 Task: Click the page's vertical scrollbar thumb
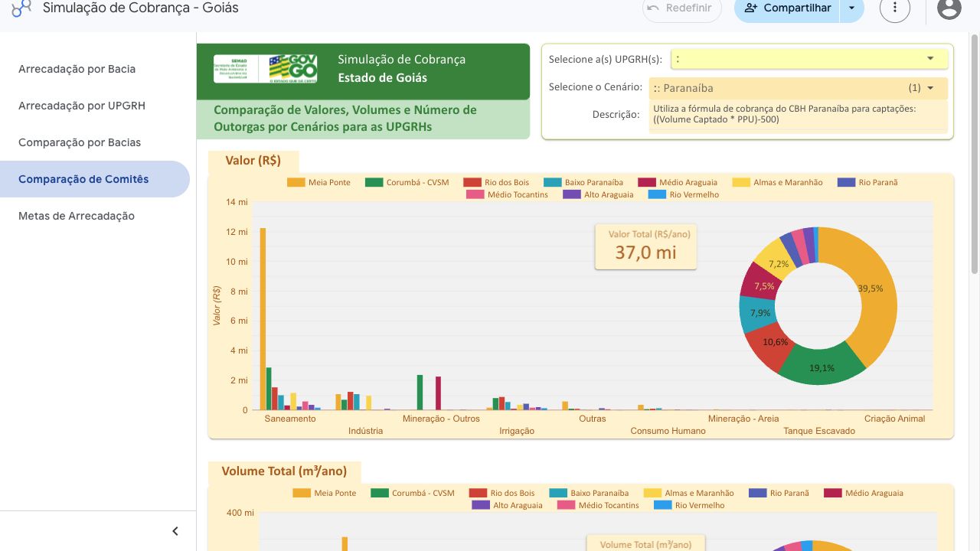[975, 153]
